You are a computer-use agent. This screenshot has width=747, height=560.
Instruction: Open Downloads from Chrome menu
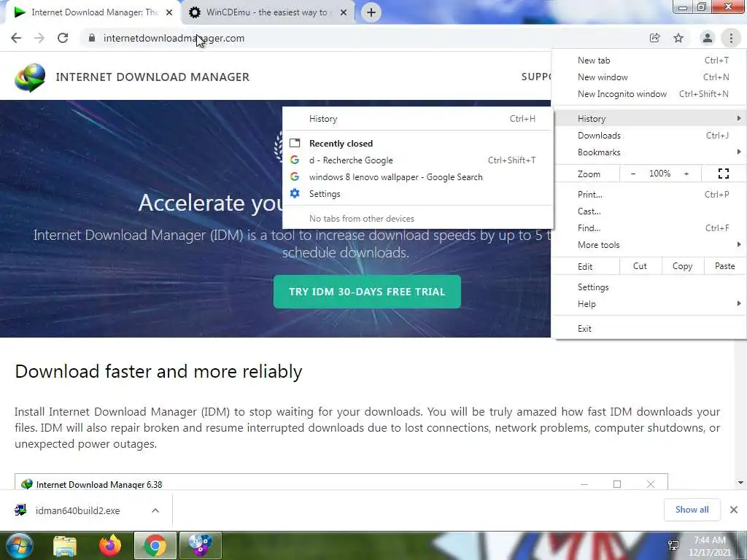click(649, 135)
